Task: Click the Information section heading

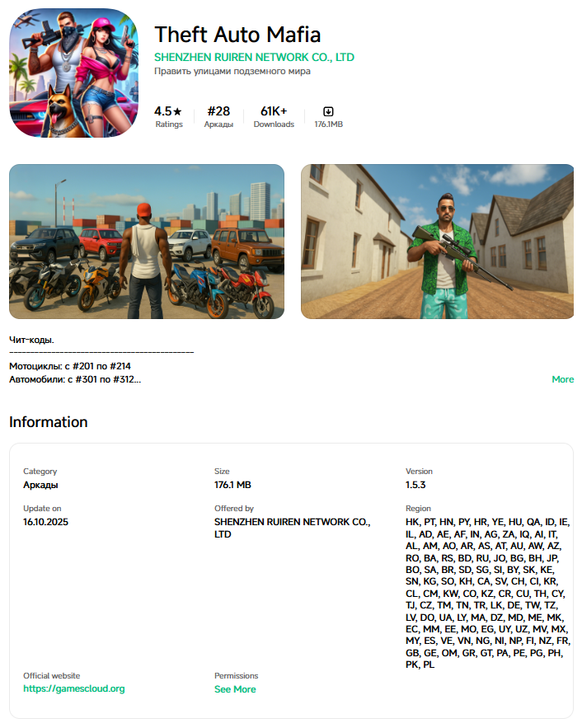Action: coord(48,422)
